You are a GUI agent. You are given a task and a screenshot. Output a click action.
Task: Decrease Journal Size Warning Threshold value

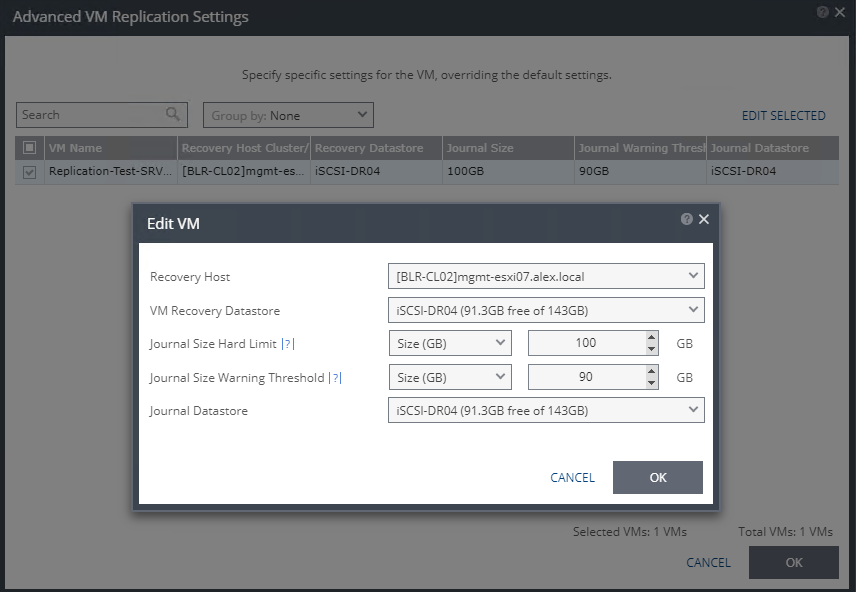coord(652,383)
